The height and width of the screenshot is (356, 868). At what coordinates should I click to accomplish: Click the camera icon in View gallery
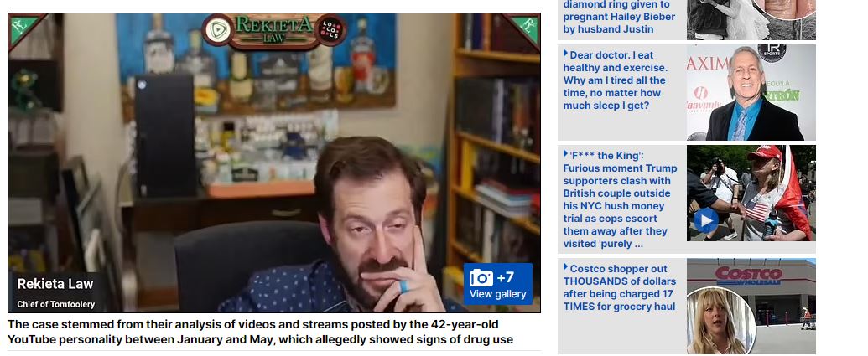pyautogui.click(x=481, y=277)
